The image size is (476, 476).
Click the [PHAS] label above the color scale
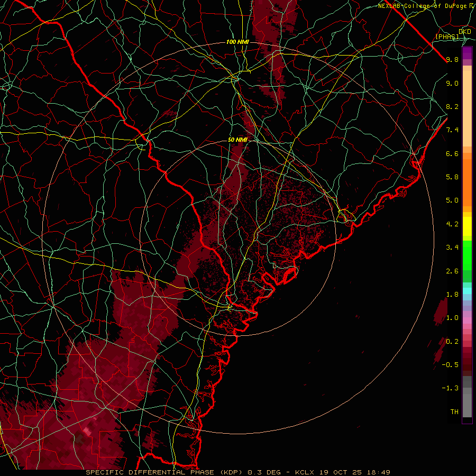tap(447, 36)
